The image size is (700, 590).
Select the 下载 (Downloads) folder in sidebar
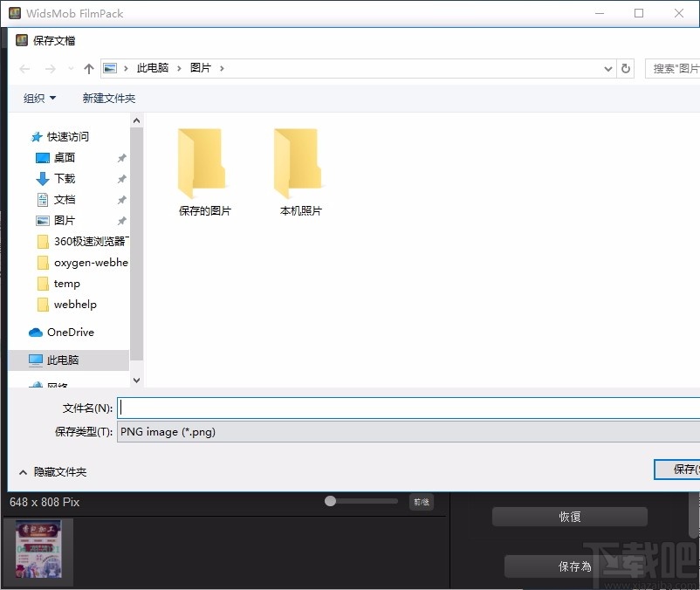(64, 178)
